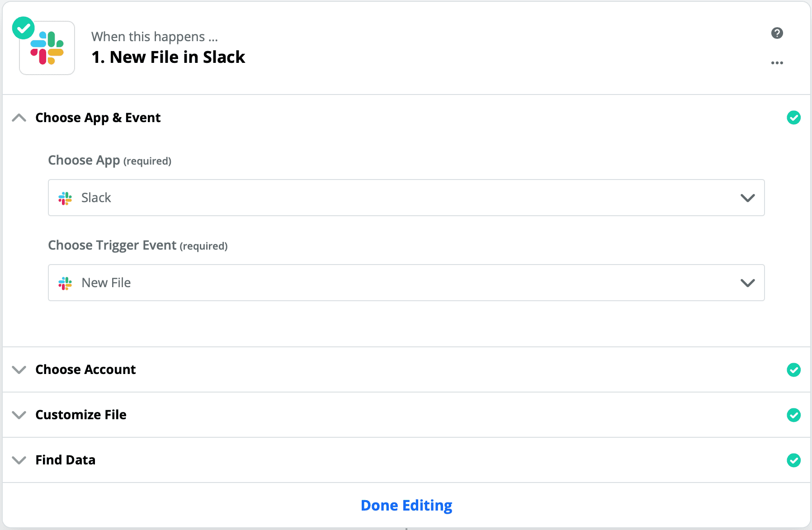Click the Slack icon inside the Choose App field
The width and height of the screenshot is (812, 530).
[x=65, y=198]
